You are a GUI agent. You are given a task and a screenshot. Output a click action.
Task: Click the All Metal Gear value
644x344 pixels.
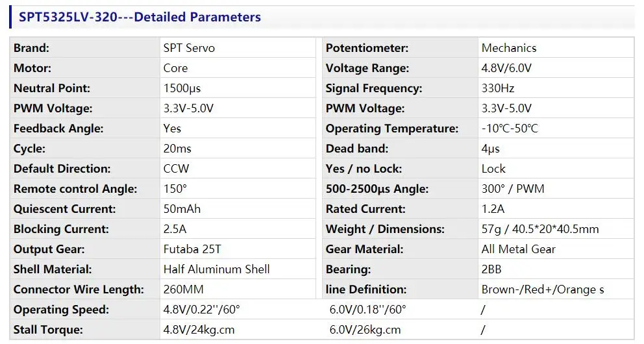519,249
